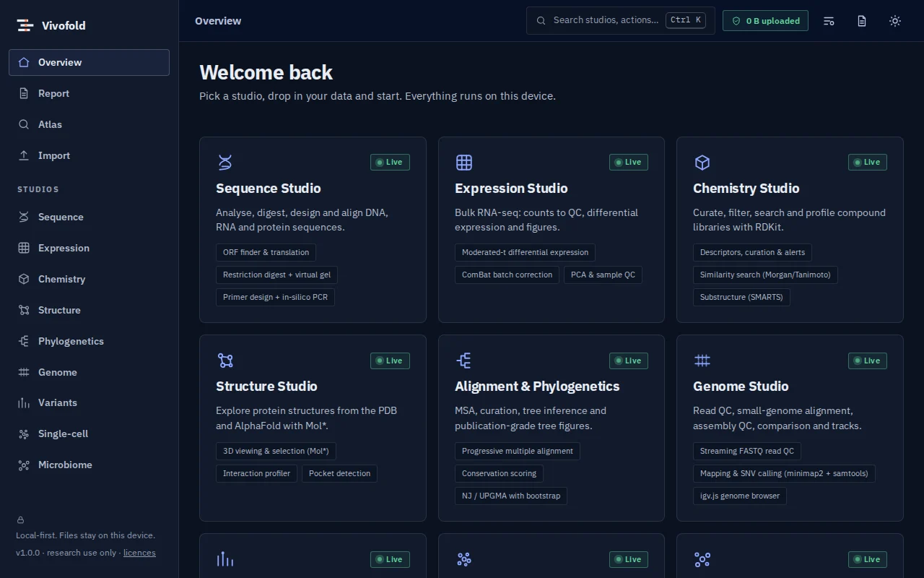Click the Substructure (SMARTS) tag
924x578 pixels.
(x=741, y=297)
